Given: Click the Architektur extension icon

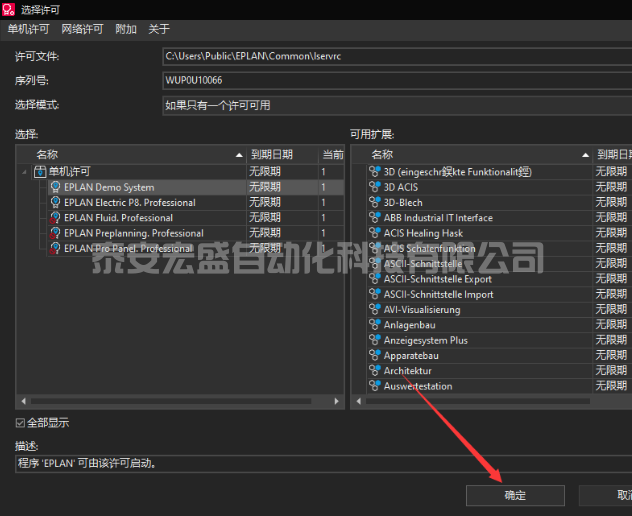Looking at the screenshot, I should (375, 371).
